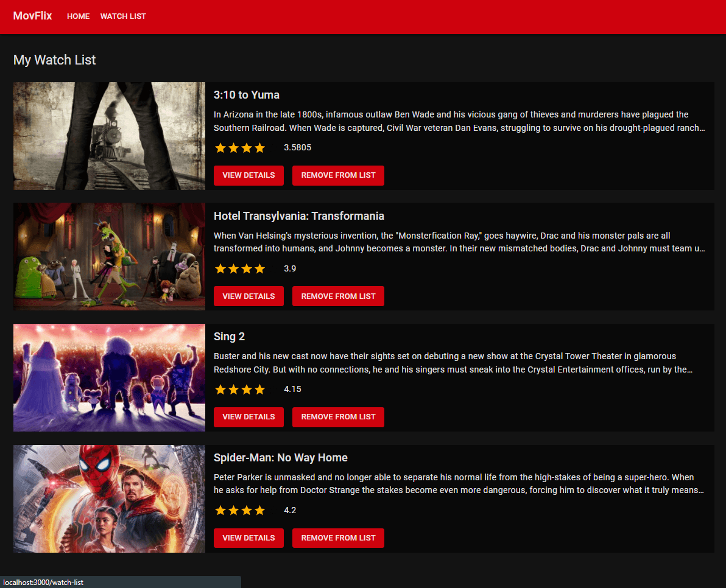This screenshot has height=588, width=726.
Task: View details for Spider-Man: No Way Home
Action: tap(248, 538)
